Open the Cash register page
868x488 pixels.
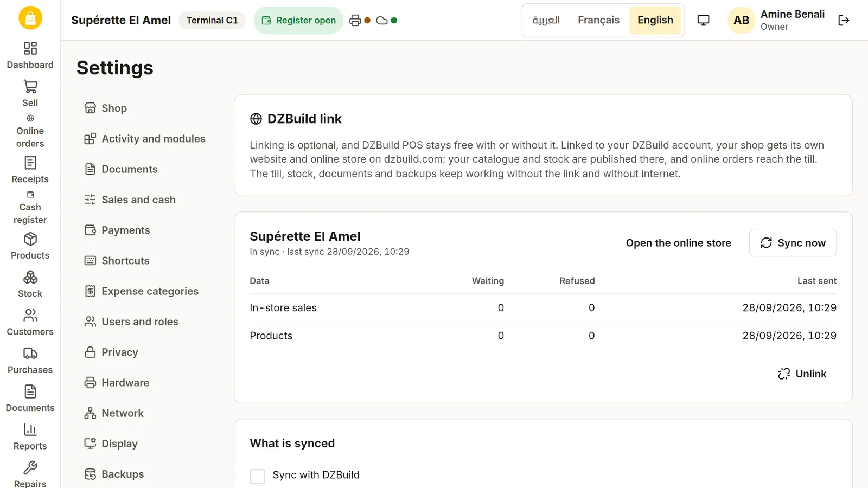click(x=30, y=208)
